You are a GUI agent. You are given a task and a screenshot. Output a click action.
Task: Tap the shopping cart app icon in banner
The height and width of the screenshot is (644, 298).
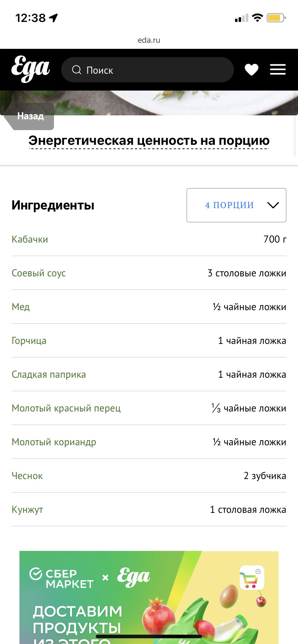point(252,578)
